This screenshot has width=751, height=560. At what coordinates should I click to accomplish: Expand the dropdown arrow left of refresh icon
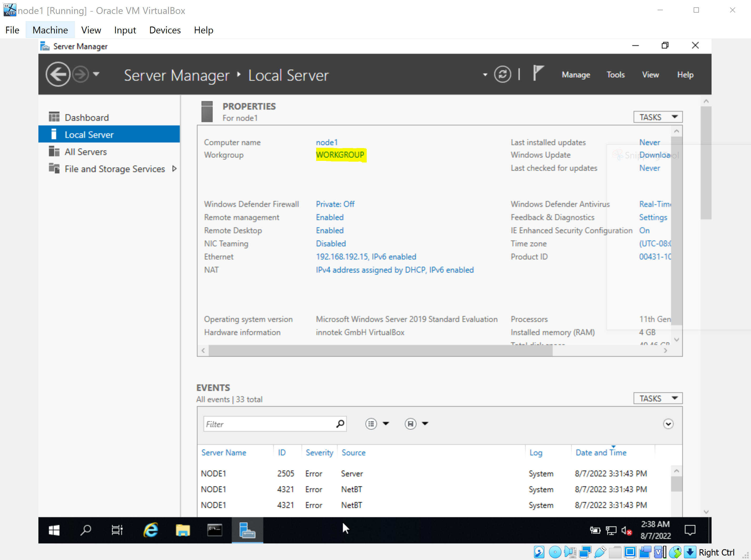(x=485, y=75)
